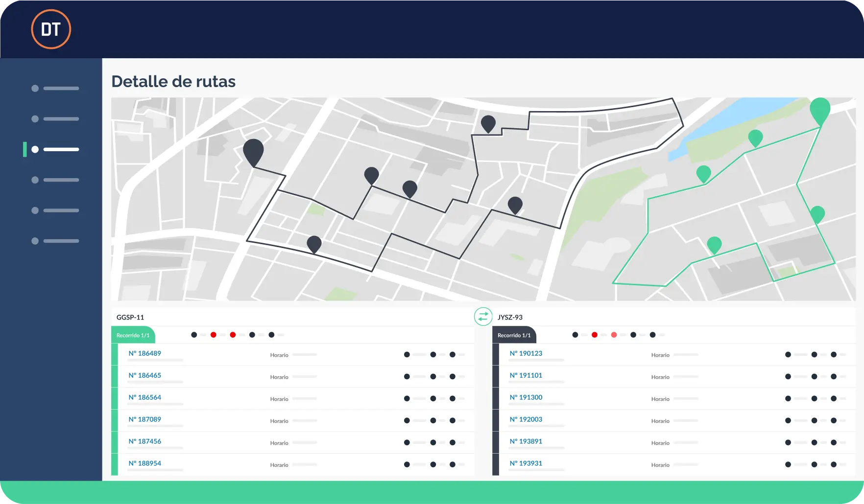Open order N° 192003
This screenshot has height=504, width=864.
(x=526, y=419)
